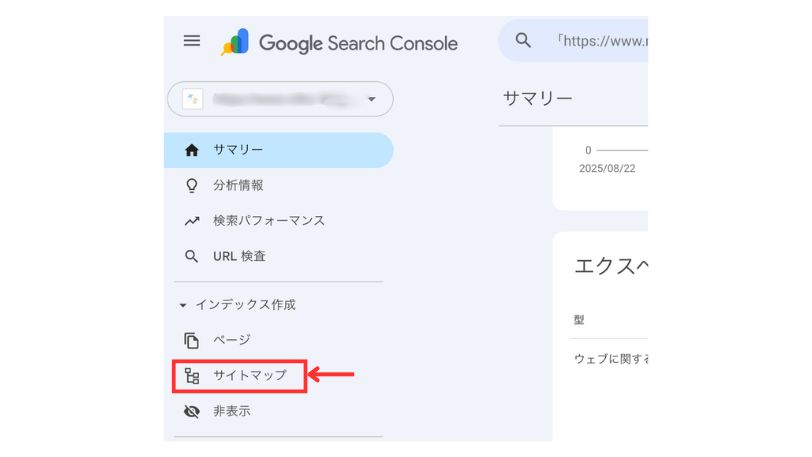Click the サイトマップ tree icon
812x457 pixels.
(x=192, y=376)
